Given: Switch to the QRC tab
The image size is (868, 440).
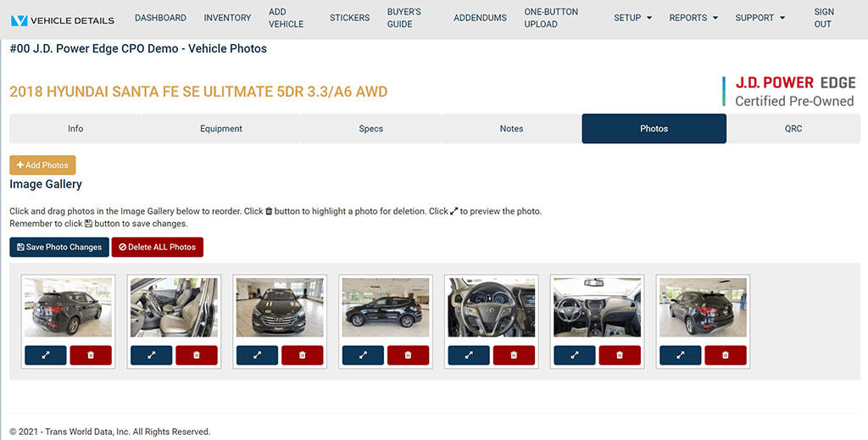Looking at the screenshot, I should click(793, 128).
